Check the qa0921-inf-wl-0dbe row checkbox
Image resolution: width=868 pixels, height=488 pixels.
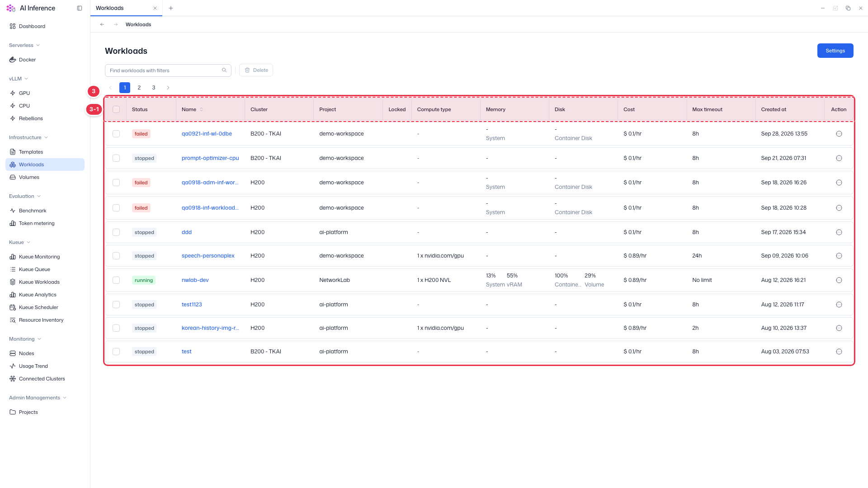[116, 134]
